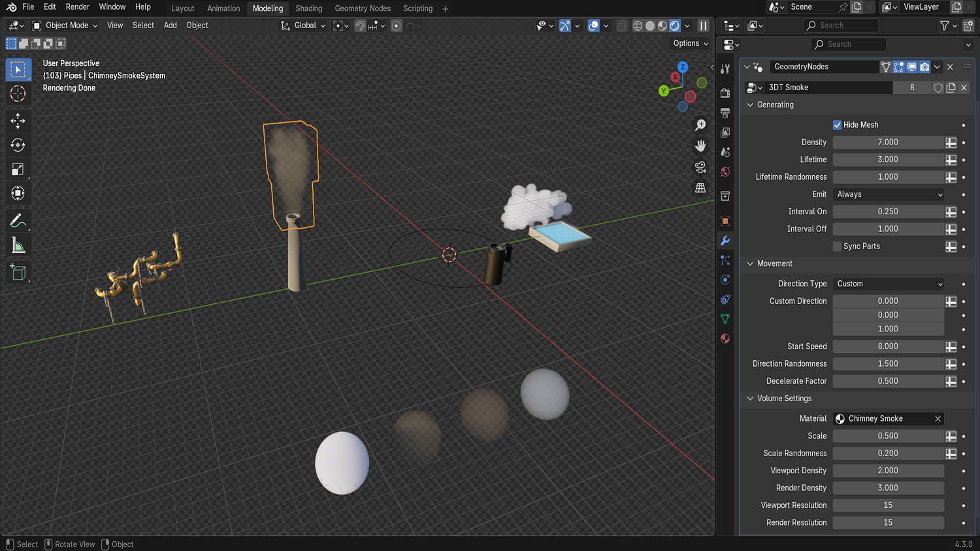This screenshot has height=551, width=980.
Task: Click the pan hand gizmo
Action: pos(700,146)
